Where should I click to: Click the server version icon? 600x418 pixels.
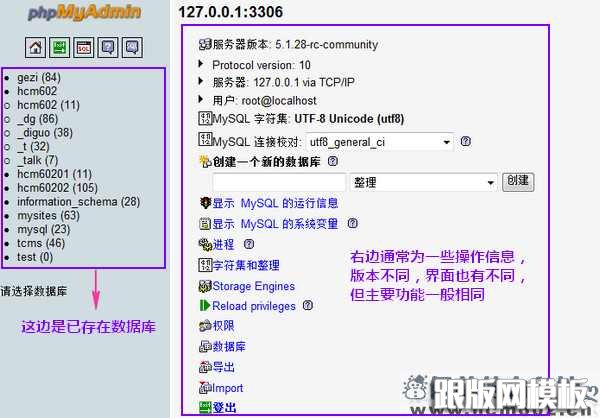coord(205,44)
